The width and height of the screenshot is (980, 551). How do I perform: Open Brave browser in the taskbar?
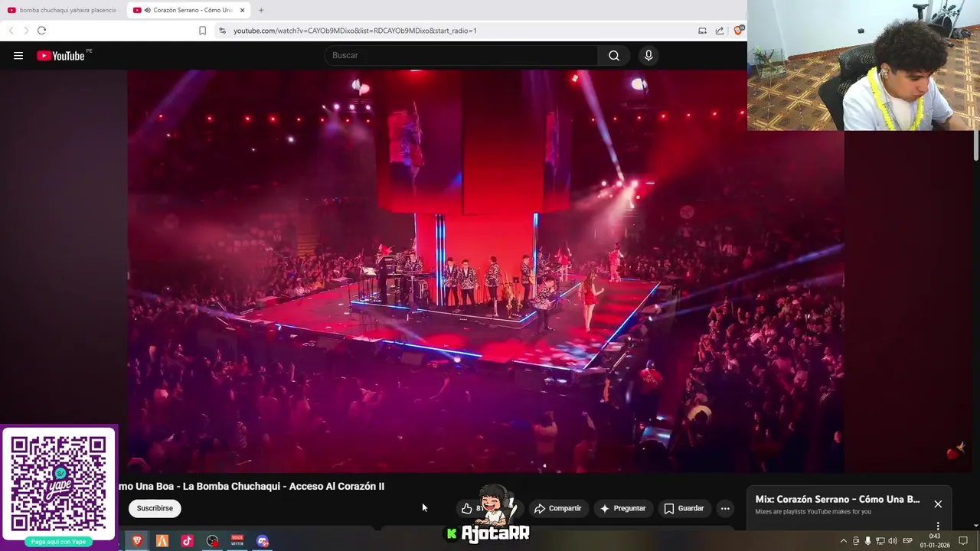pos(138,541)
